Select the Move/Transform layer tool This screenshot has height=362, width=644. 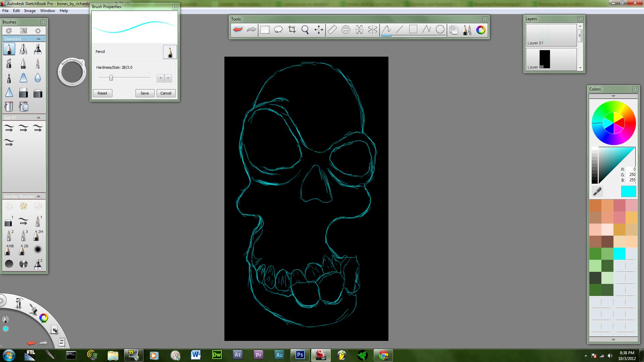(319, 30)
